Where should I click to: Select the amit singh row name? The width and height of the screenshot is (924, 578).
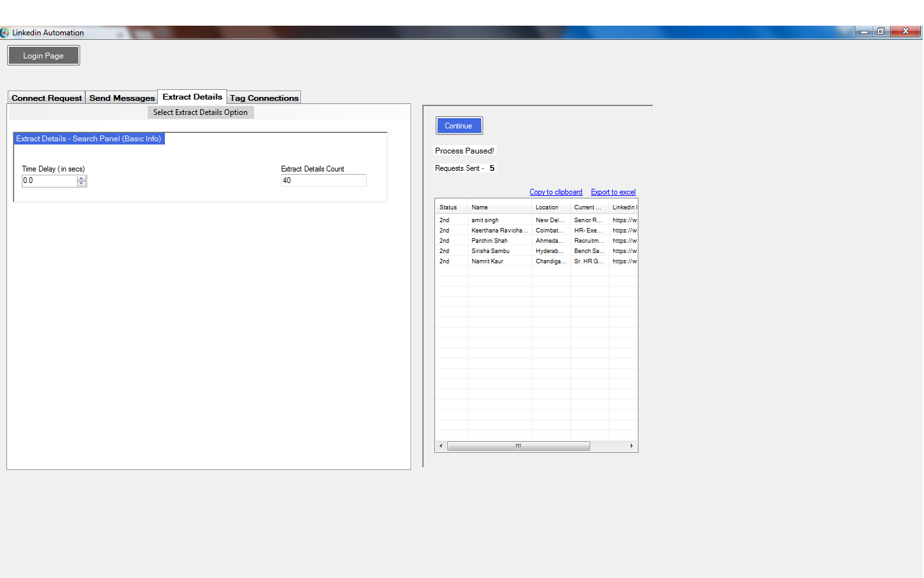(485, 220)
